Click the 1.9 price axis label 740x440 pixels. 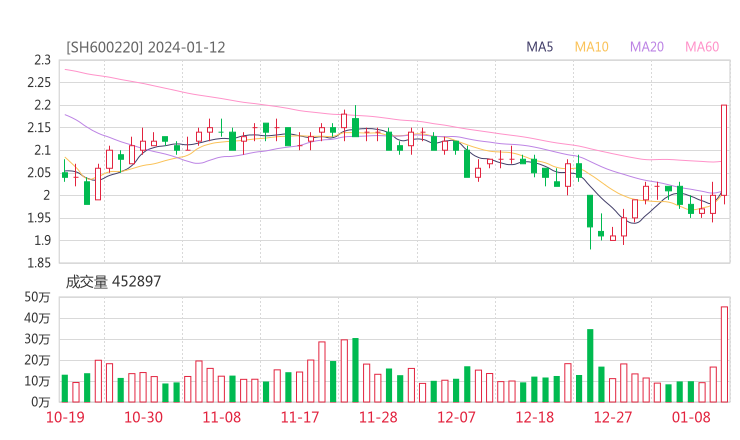[x=42, y=240]
